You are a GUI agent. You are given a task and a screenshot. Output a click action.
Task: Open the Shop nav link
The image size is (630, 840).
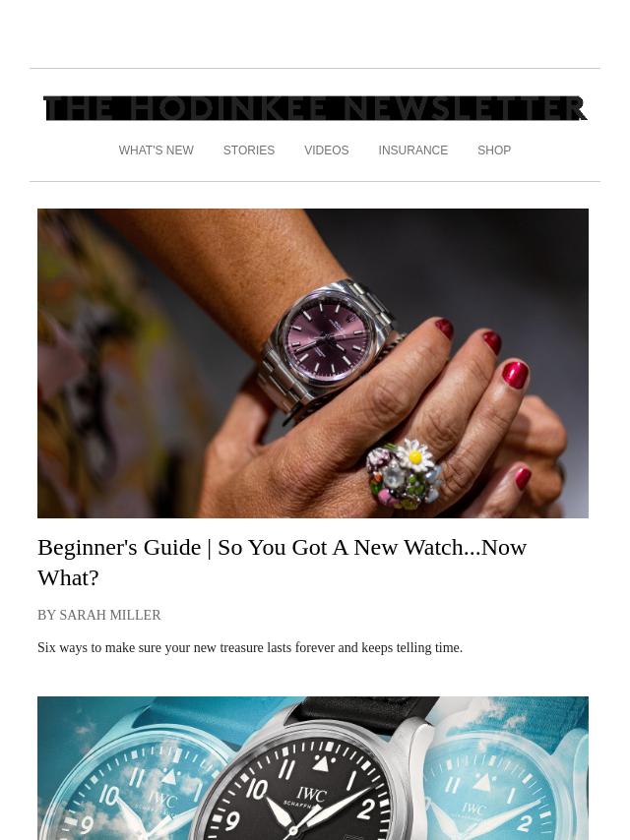click(494, 150)
